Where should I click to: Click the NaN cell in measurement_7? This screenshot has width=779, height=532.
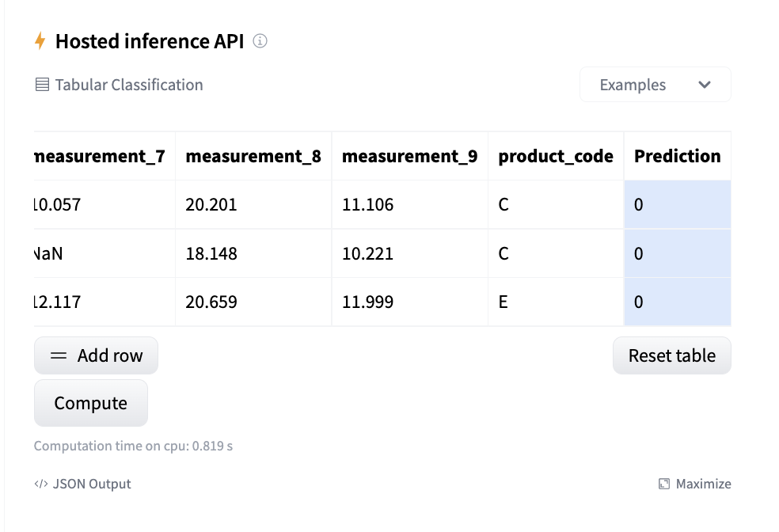104,253
